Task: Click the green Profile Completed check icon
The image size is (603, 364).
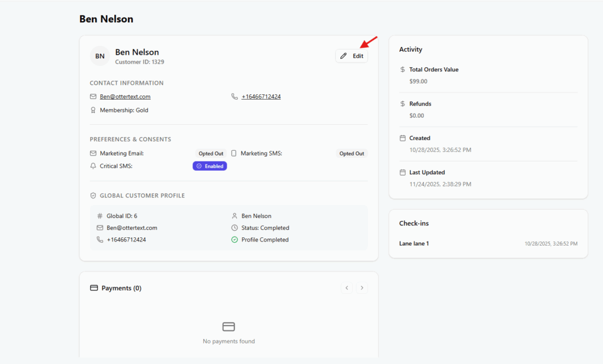Action: (234, 240)
